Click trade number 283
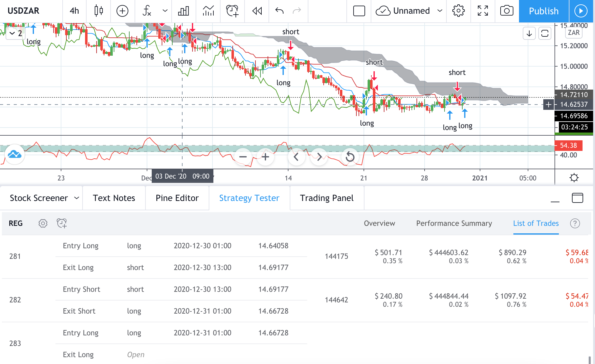 pyautogui.click(x=15, y=343)
